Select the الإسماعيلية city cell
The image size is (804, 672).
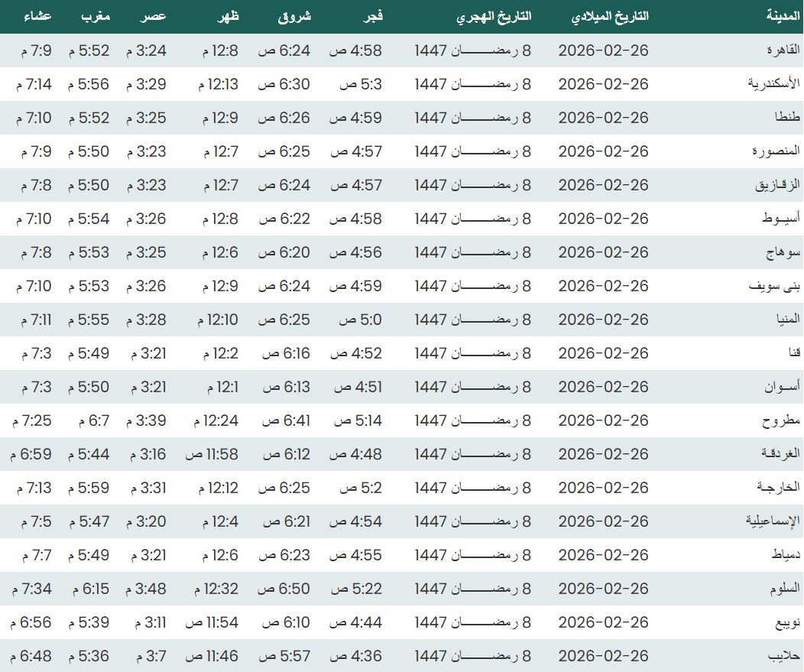(x=773, y=521)
